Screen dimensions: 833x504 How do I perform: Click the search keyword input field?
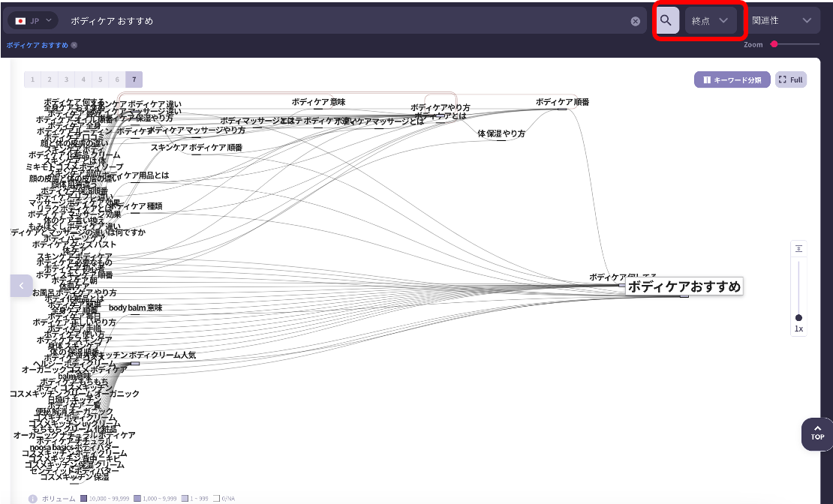(x=345, y=21)
